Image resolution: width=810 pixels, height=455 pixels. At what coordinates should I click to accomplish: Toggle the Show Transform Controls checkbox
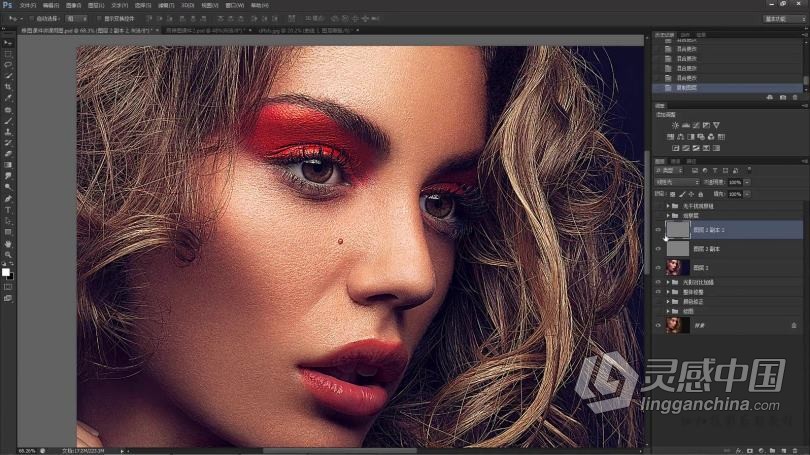click(99, 19)
